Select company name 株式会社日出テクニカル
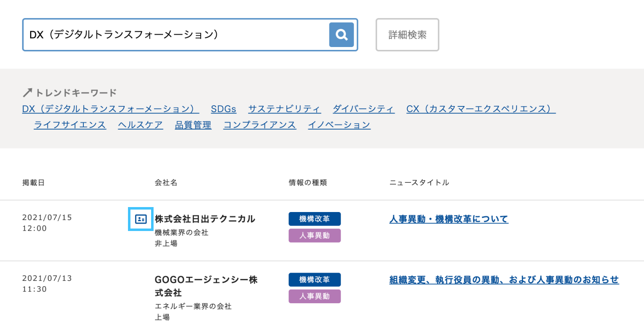The image size is (644, 330). [205, 219]
